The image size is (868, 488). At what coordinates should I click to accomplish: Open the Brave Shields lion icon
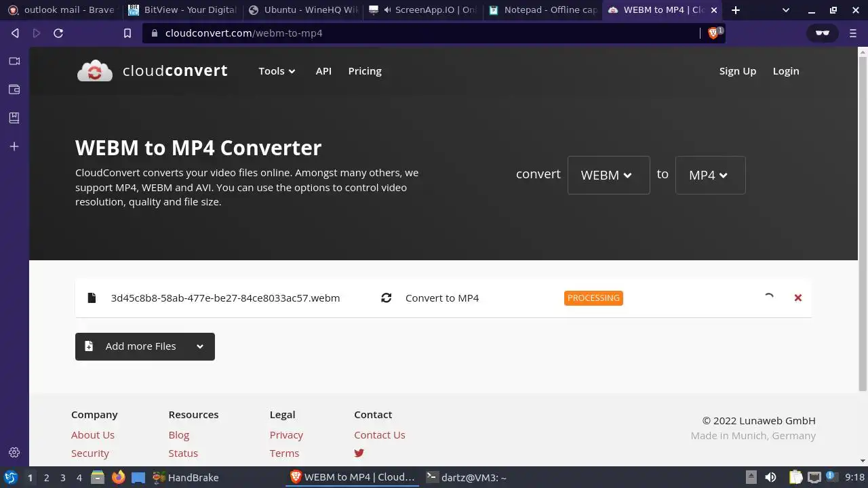tap(713, 33)
